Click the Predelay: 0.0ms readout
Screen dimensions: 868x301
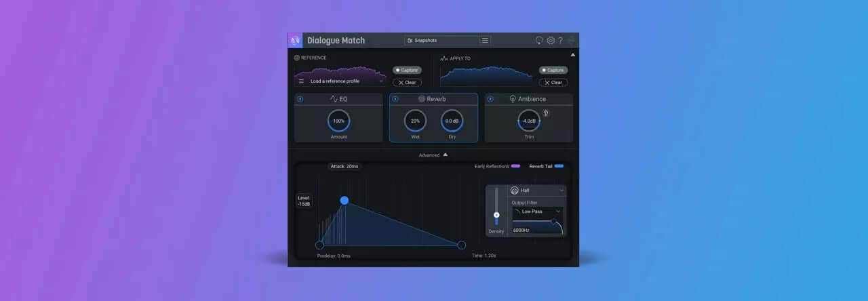point(334,256)
